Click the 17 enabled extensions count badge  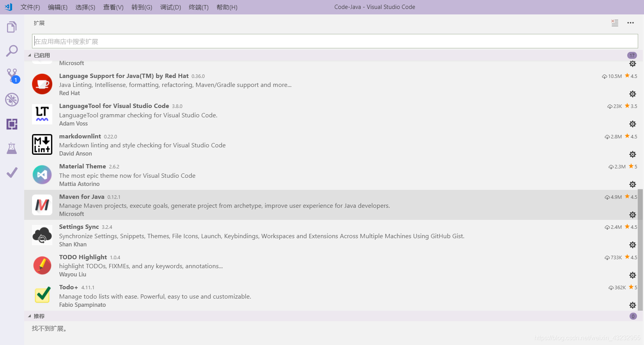[632, 55]
